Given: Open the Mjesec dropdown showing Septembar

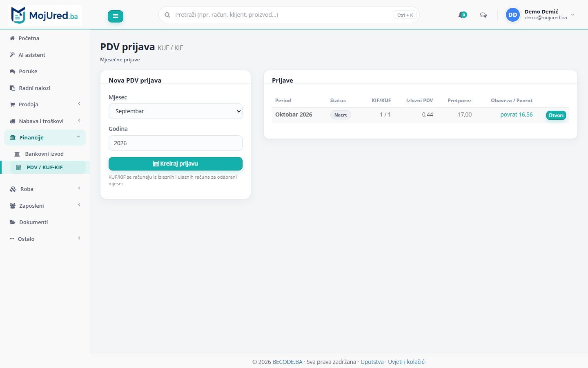Looking at the screenshot, I should [176, 111].
